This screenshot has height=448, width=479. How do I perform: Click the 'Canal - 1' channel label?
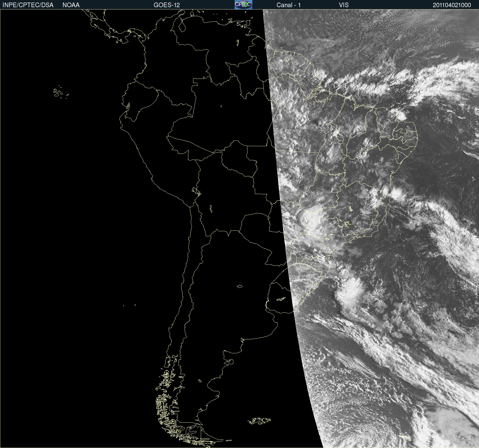click(x=288, y=5)
